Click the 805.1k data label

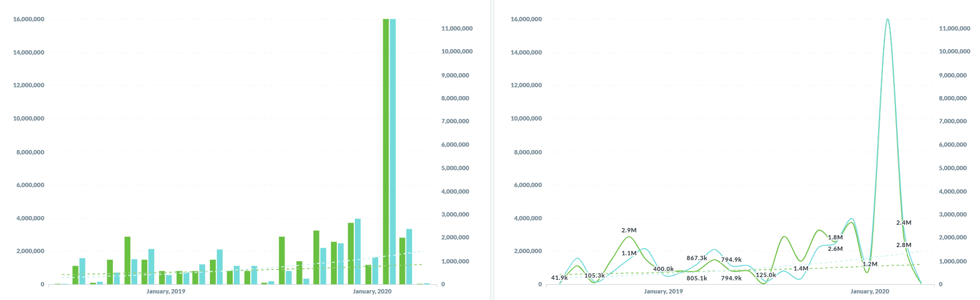click(x=697, y=278)
